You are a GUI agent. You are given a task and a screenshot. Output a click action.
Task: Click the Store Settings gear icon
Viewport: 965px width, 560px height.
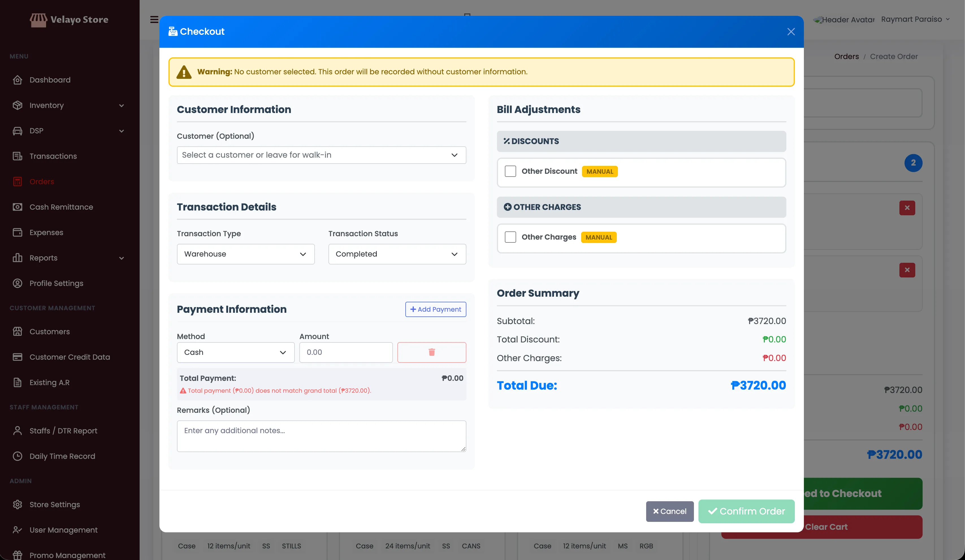17,505
